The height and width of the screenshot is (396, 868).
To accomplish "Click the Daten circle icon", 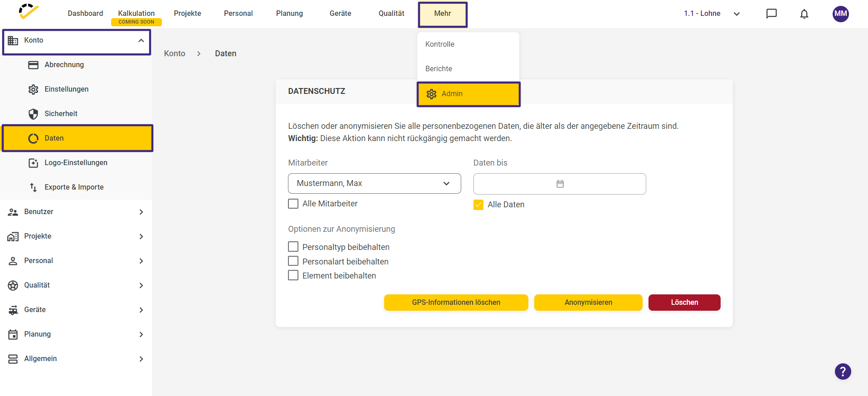I will pos(33,138).
